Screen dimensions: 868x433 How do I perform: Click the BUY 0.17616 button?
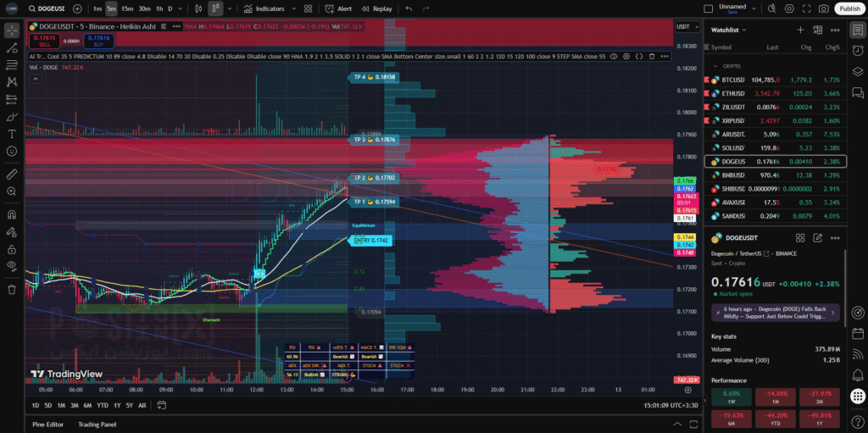(x=98, y=41)
